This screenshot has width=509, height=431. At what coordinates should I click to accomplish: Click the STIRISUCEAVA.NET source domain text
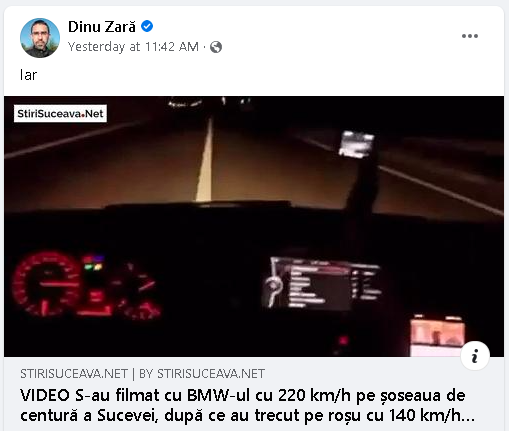(74, 374)
